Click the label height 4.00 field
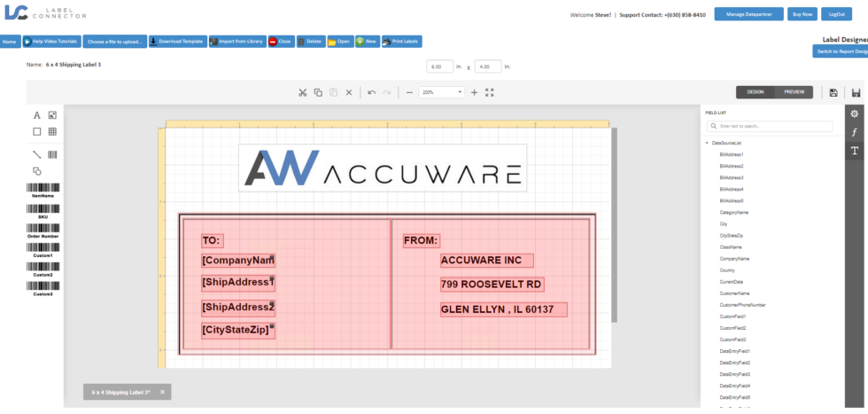The width and height of the screenshot is (868, 414). 488,66
